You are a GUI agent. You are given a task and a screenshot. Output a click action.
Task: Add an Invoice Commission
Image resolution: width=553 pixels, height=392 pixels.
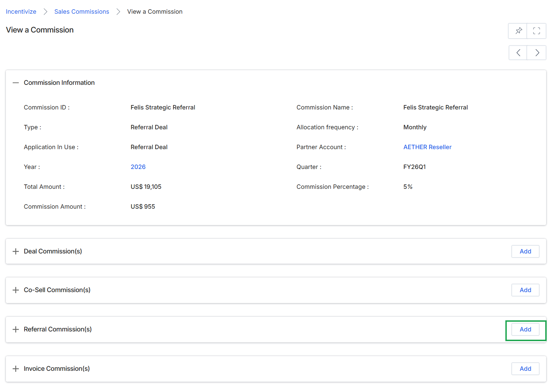point(525,369)
